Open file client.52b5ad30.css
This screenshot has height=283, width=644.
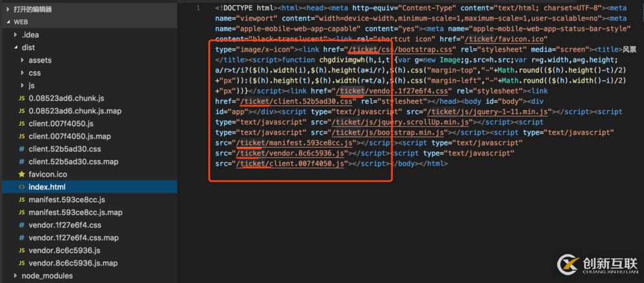pos(65,149)
